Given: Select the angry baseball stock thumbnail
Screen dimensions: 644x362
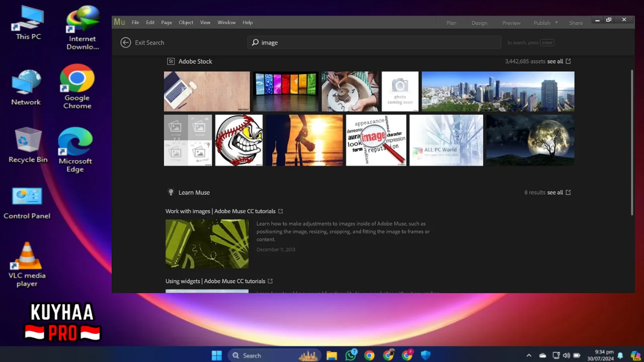Looking at the screenshot, I should (239, 140).
